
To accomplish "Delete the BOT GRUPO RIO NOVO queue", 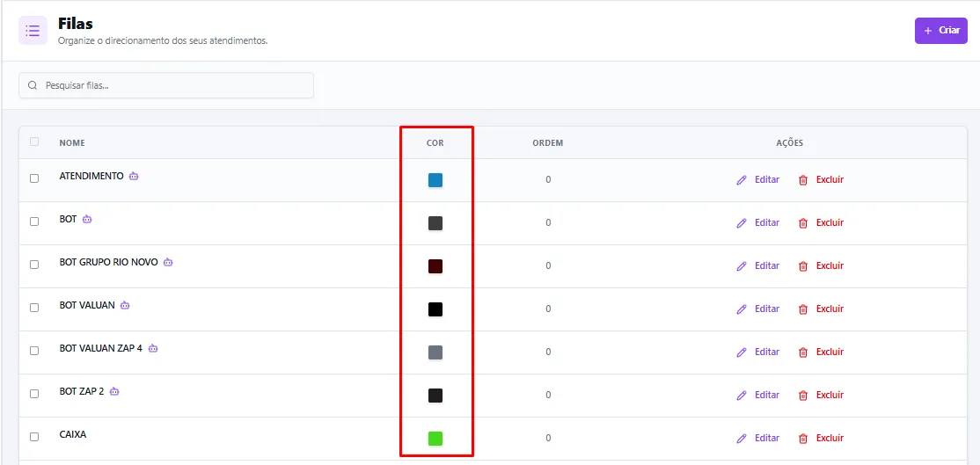I will tap(822, 265).
